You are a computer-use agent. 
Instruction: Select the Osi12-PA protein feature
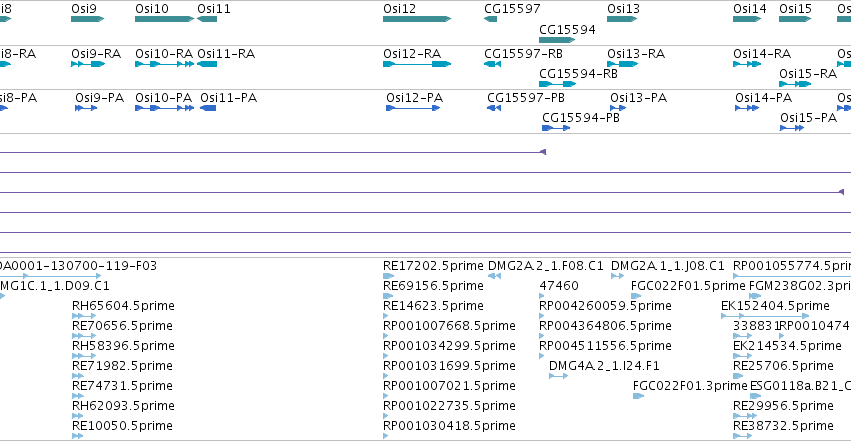(413, 108)
